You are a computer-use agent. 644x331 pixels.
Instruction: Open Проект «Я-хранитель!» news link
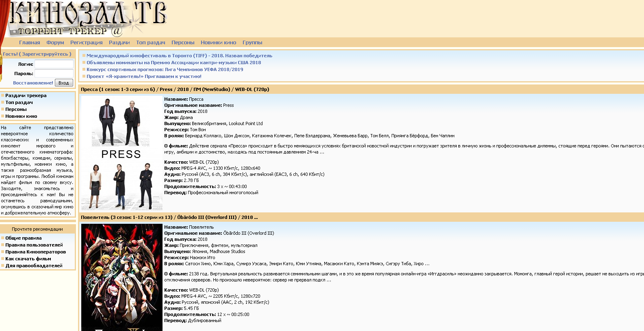coord(144,76)
